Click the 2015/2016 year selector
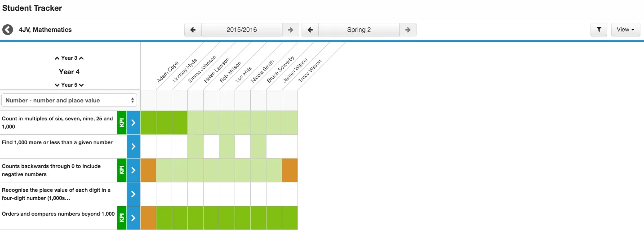 point(242,30)
